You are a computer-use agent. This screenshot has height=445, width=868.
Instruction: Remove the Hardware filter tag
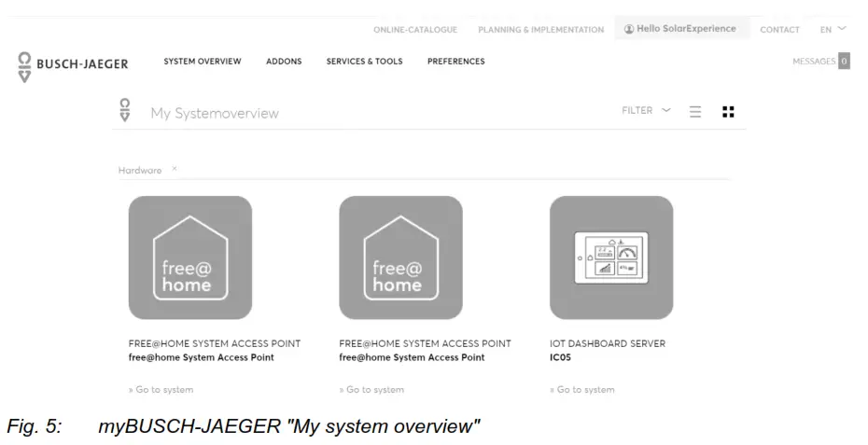[x=175, y=169]
